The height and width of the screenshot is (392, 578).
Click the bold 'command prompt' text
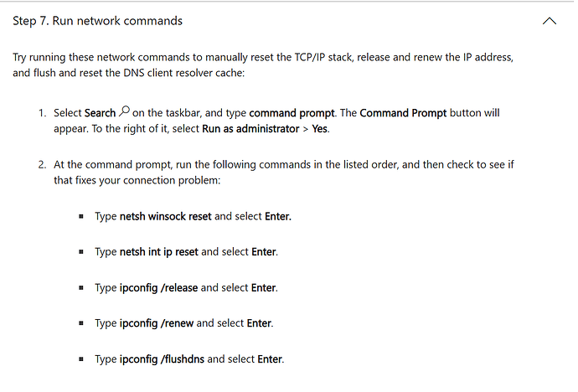tap(292, 113)
